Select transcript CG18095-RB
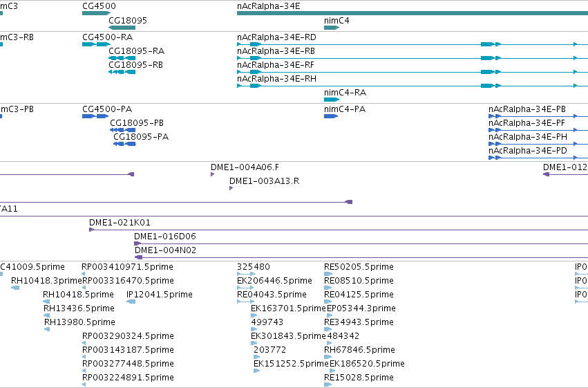The image size is (588, 388). pyautogui.click(x=122, y=72)
